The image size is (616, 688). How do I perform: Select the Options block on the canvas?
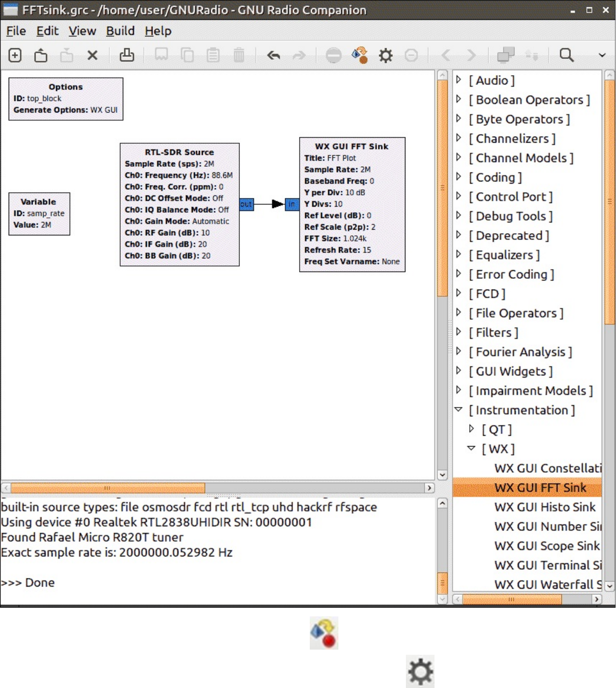point(66,99)
